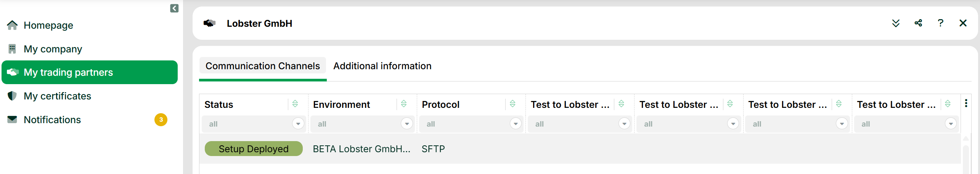Open table options three-dot menu
Viewport: 980px width, 174px height.
pyautogui.click(x=966, y=103)
